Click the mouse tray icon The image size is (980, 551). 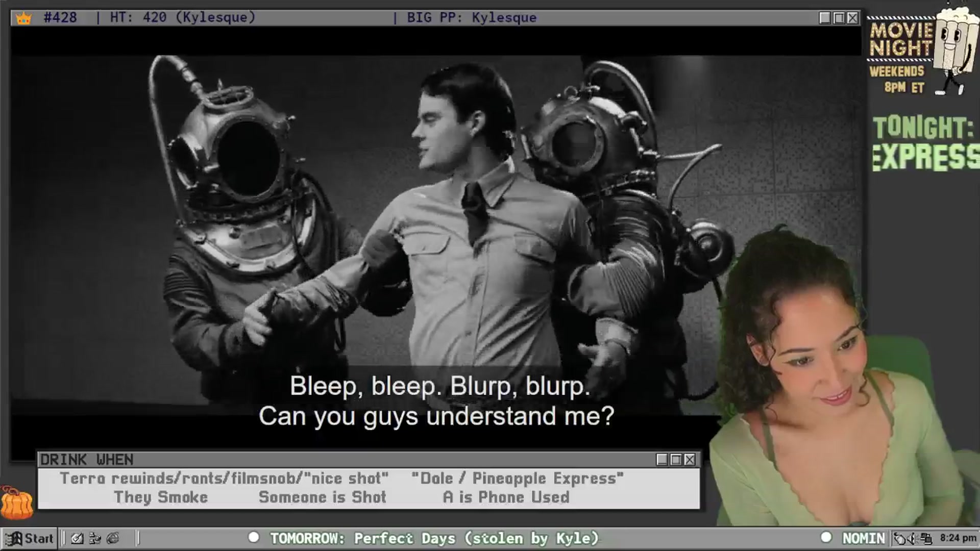pos(900,539)
